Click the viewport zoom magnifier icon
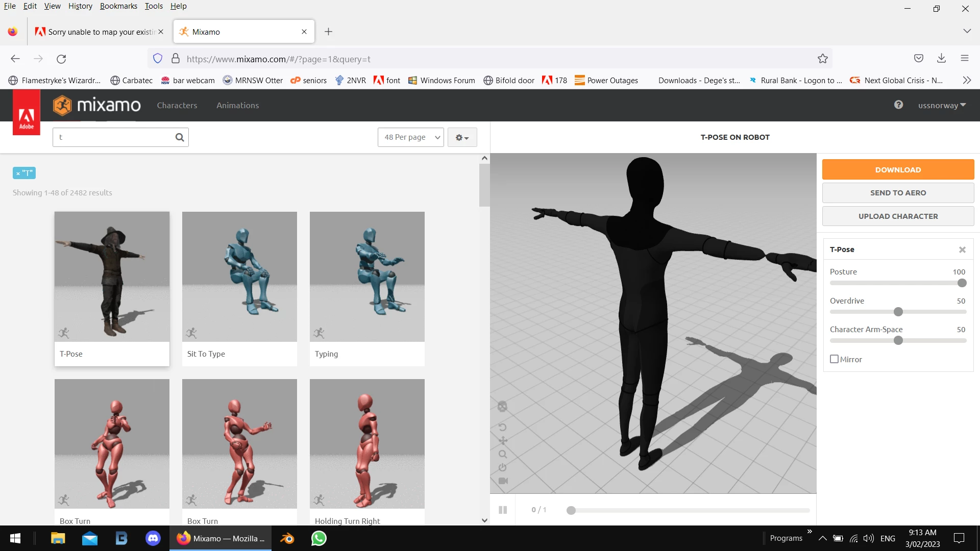The height and width of the screenshot is (551, 980). (x=503, y=454)
